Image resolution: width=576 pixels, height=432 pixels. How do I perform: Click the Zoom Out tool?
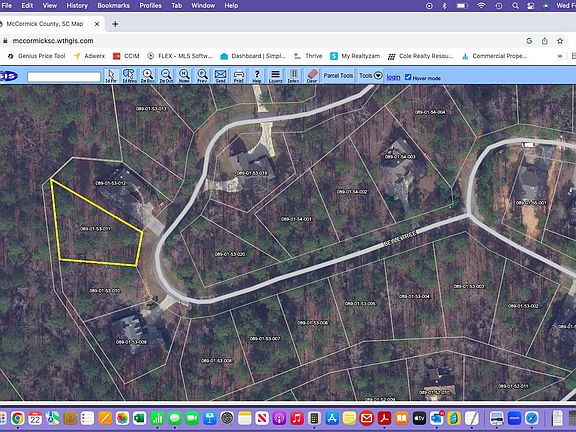pos(166,76)
